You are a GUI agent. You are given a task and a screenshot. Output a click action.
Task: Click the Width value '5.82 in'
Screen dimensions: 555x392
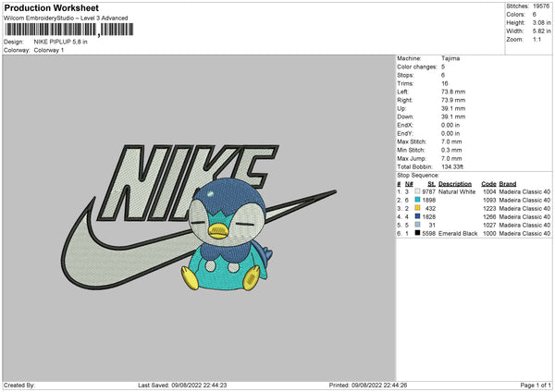(x=541, y=31)
